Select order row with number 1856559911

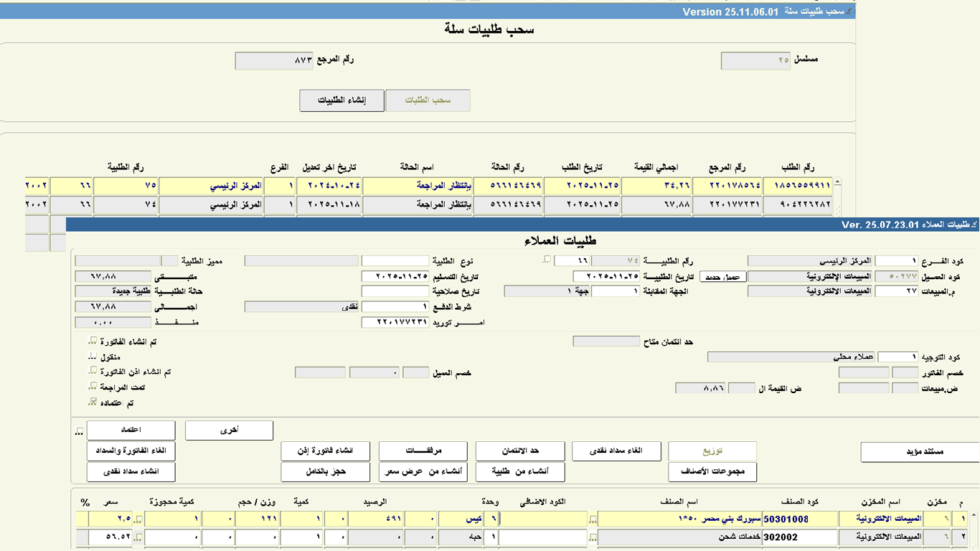coord(797,186)
